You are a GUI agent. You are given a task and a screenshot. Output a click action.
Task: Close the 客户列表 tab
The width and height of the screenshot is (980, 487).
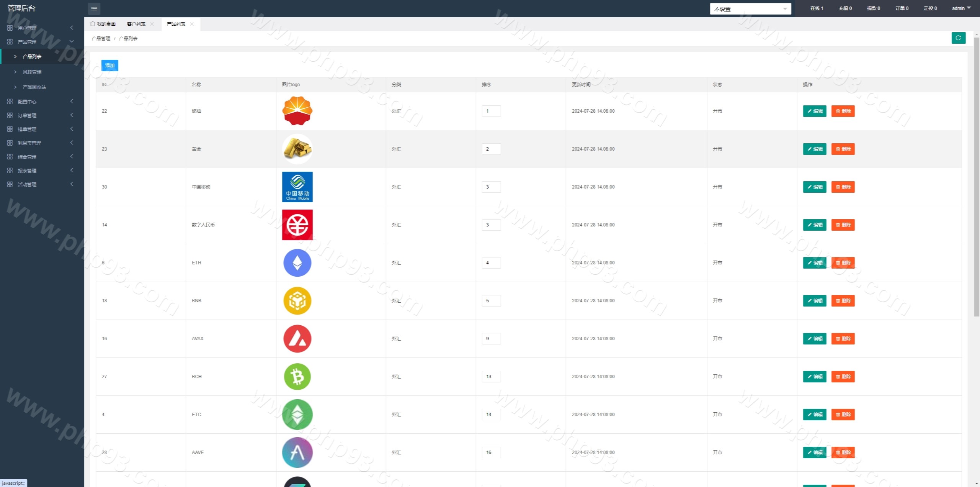pos(152,24)
